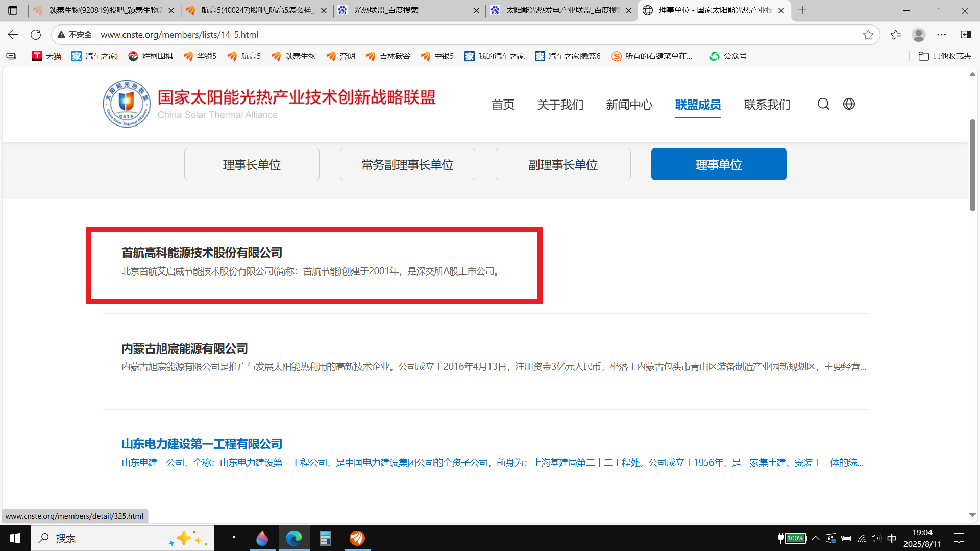Click the Windows taskbar search box
The width and height of the screenshot is (980, 551).
tap(122, 538)
